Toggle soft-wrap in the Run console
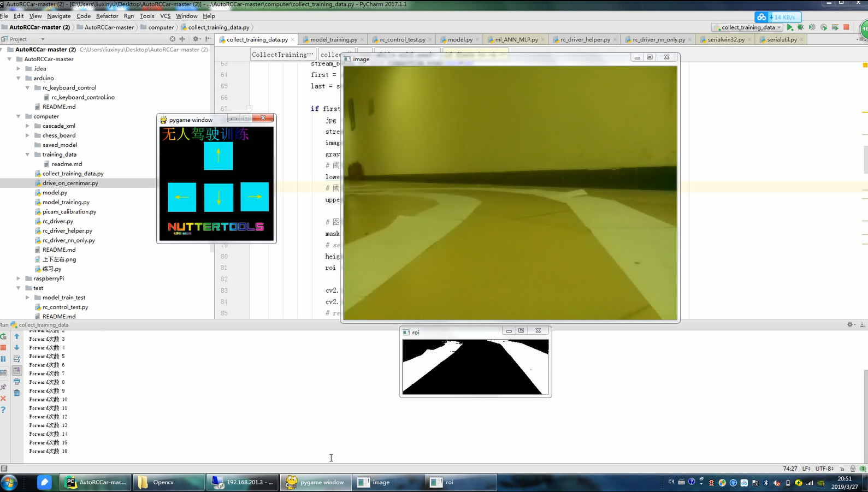 (x=16, y=359)
